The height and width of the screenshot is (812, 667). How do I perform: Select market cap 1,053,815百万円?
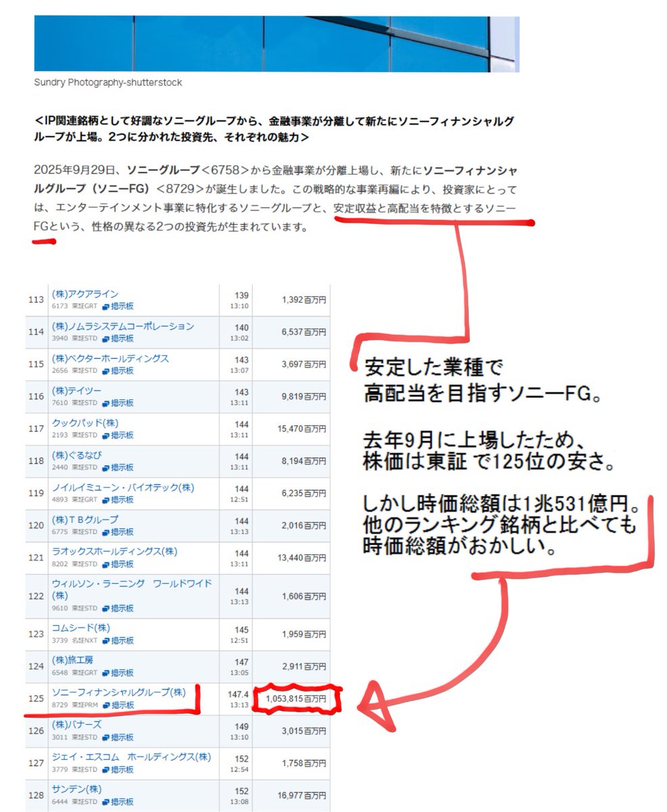296,699
